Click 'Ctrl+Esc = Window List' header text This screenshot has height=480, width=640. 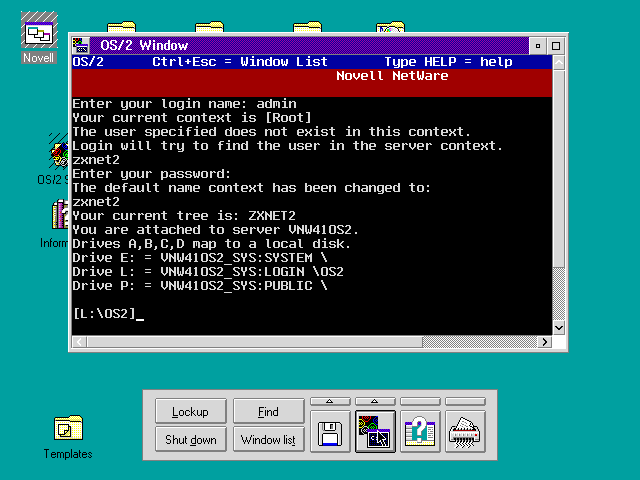(x=240, y=62)
